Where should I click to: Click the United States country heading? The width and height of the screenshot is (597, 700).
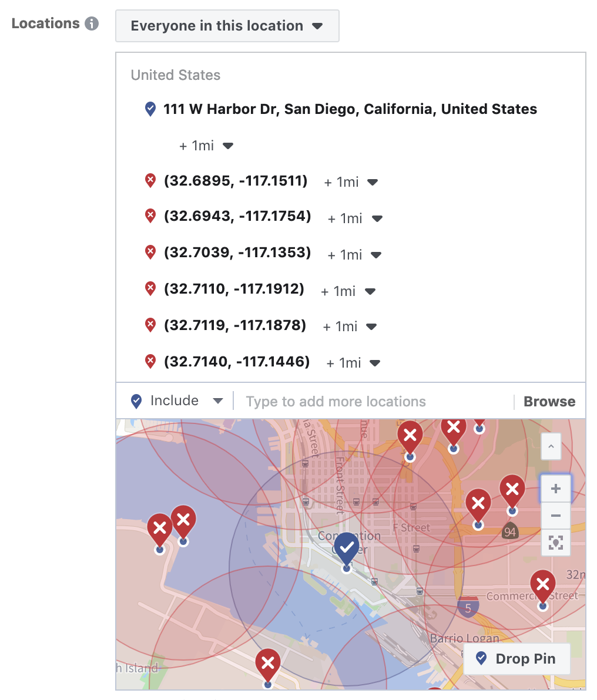coord(176,75)
